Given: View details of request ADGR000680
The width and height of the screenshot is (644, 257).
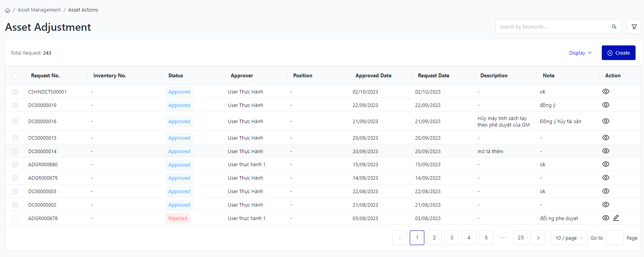Looking at the screenshot, I should [606, 164].
